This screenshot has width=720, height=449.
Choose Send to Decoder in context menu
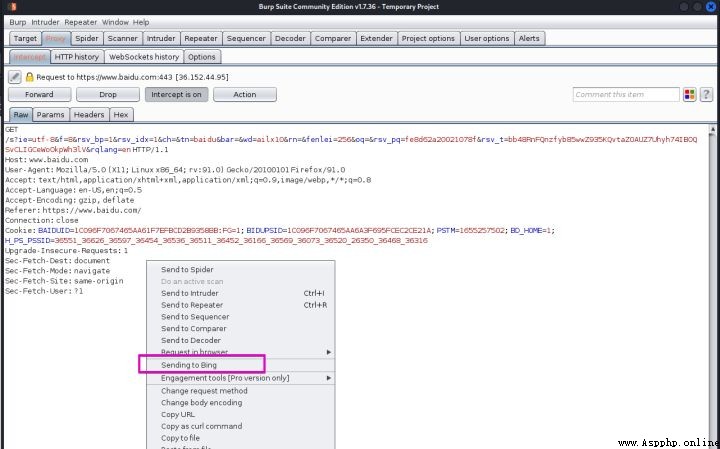click(x=241, y=341)
